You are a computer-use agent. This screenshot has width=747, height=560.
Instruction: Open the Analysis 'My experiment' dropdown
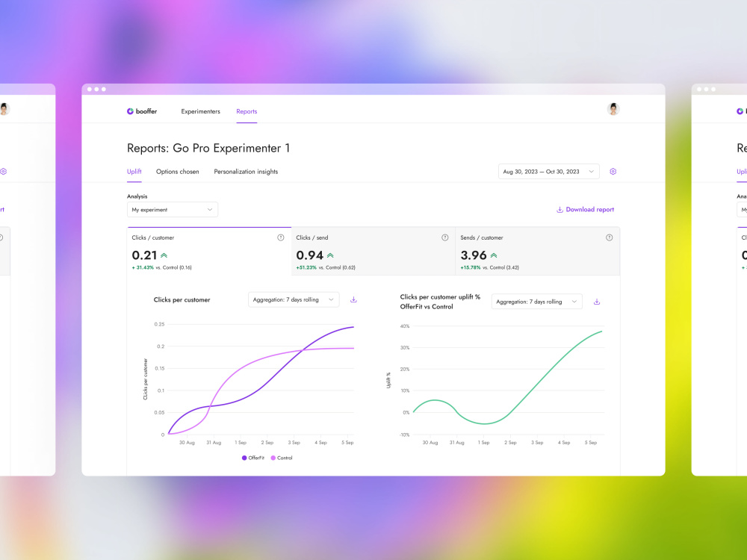coord(173,210)
